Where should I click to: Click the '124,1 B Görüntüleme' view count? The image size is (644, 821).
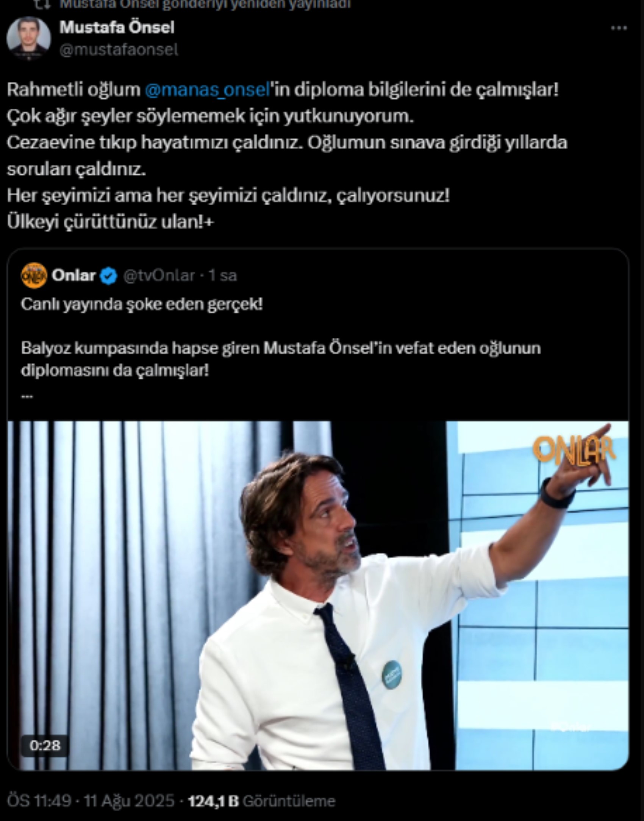[262, 801]
